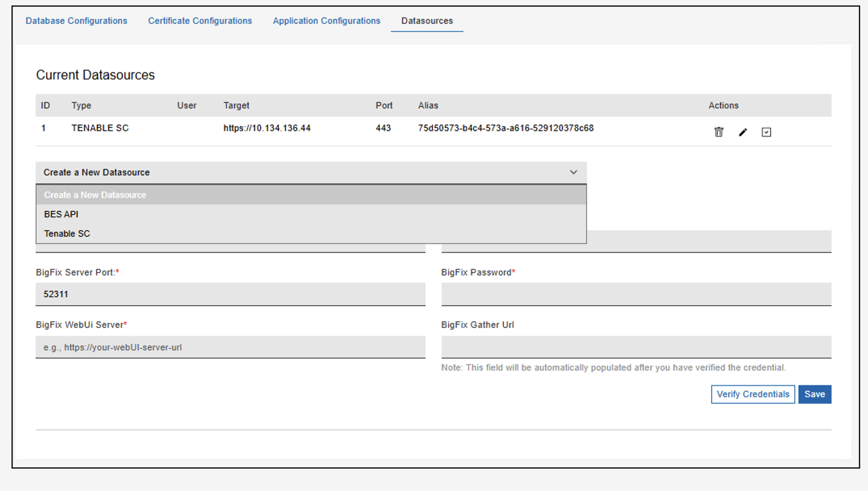Click the checkbox icon in Actions column

click(766, 132)
